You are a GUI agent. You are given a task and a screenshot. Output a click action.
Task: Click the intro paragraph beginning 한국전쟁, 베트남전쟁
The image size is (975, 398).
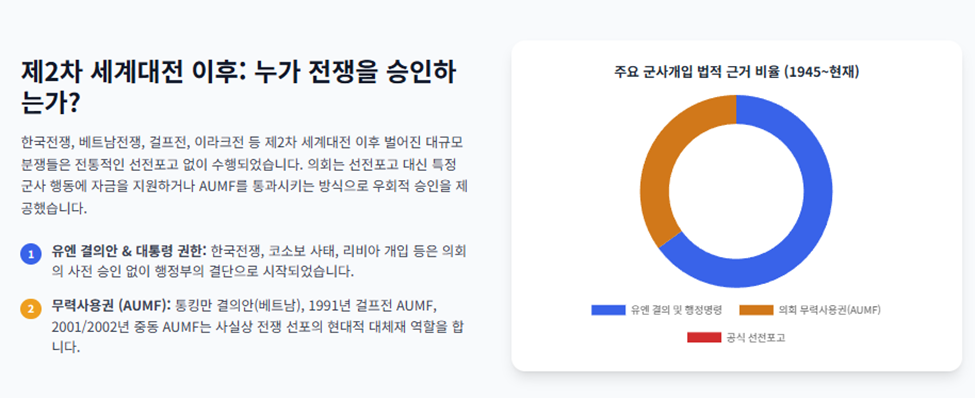(x=244, y=175)
